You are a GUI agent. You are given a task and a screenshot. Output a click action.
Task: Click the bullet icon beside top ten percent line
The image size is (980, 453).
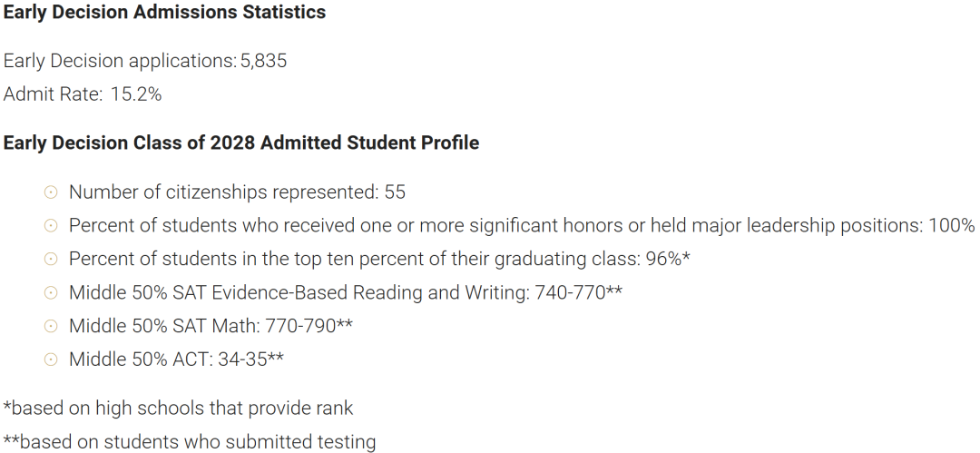pos(51,259)
